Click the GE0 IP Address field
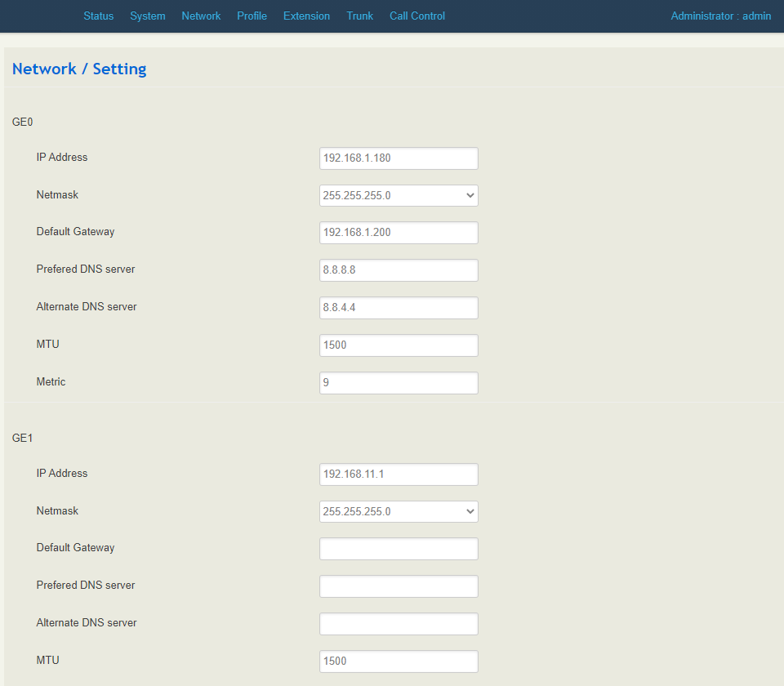The width and height of the screenshot is (784, 686). [399, 158]
